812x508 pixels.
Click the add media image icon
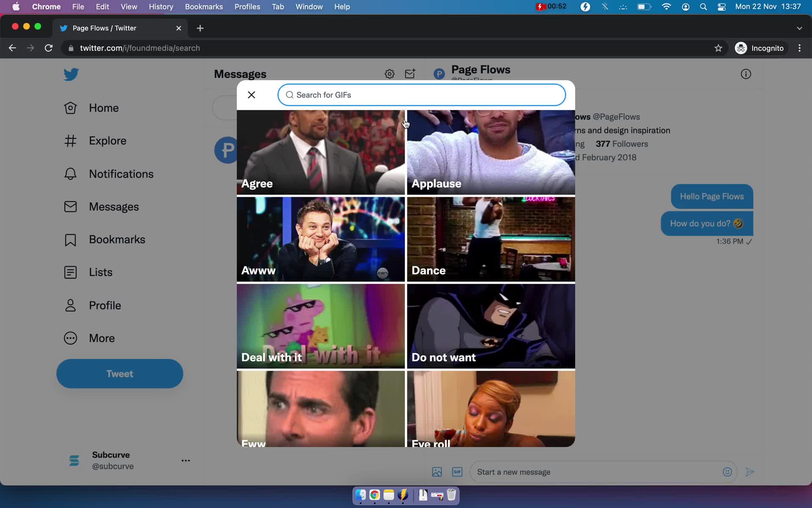pyautogui.click(x=437, y=472)
